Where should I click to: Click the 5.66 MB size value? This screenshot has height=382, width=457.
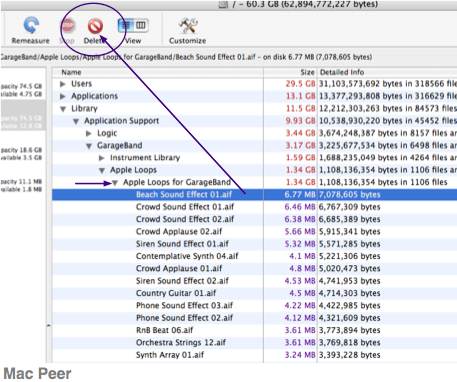tap(300, 232)
